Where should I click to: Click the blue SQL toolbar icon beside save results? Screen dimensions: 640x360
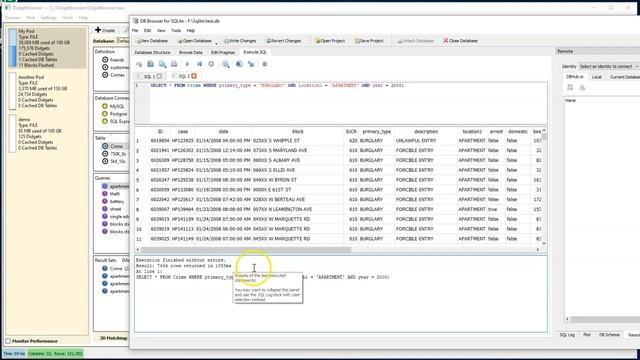[x=239, y=64]
